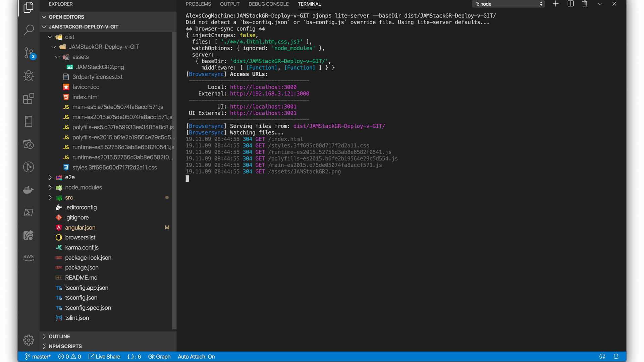The height and width of the screenshot is (362, 644).
Task: Switch to the PROBLEMS tab
Action: pos(198,4)
